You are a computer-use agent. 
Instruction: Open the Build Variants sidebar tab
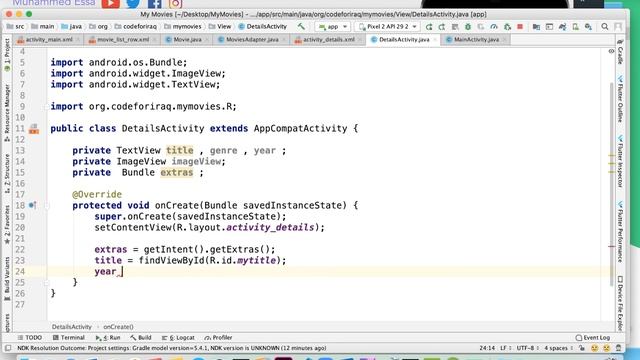click(x=7, y=278)
